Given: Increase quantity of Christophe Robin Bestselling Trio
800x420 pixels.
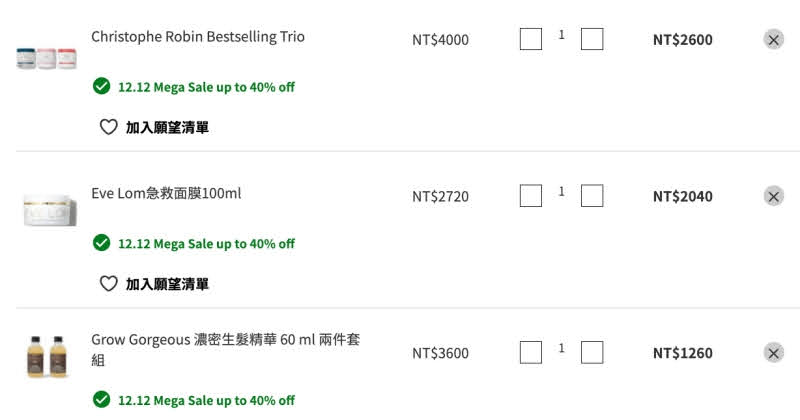Looking at the screenshot, I should pyautogui.click(x=592, y=39).
